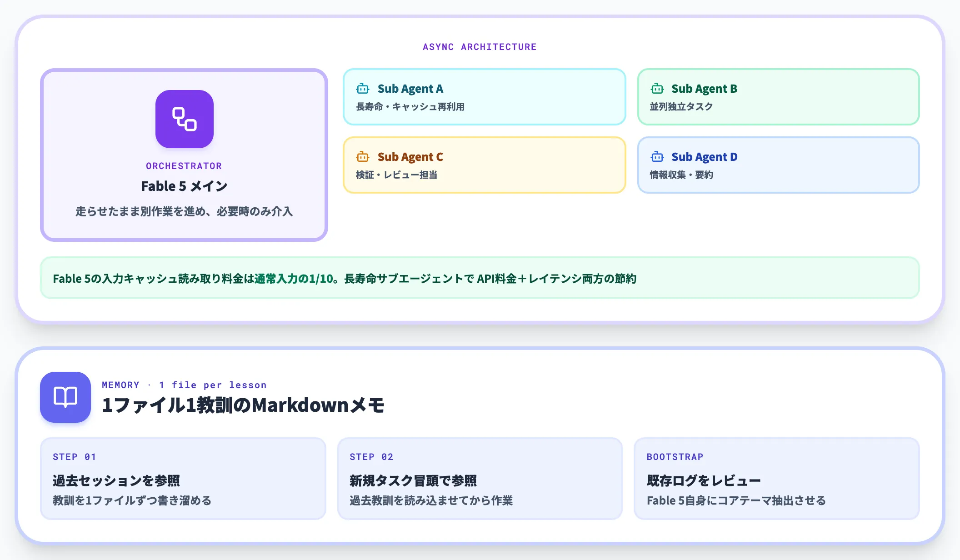
Task: Click the ASYNC ARCHITECTURE heading
Action: click(x=480, y=47)
